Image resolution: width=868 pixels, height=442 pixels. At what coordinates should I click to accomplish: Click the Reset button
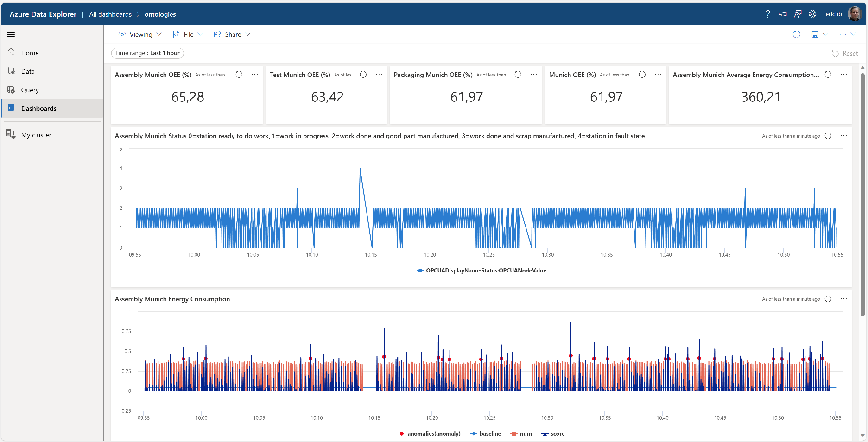point(845,53)
